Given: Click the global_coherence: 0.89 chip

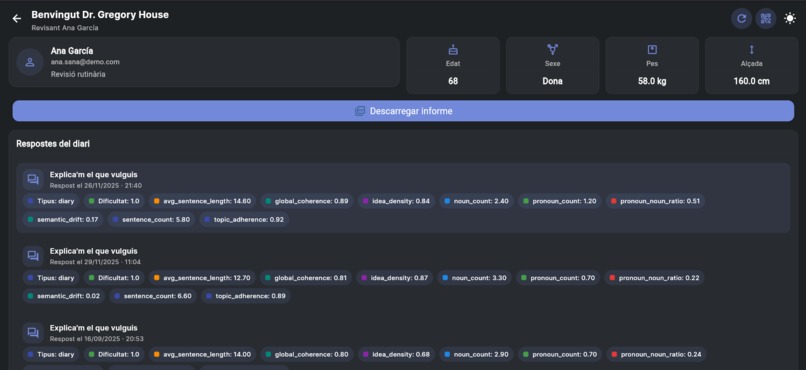Looking at the screenshot, I should pos(306,201).
